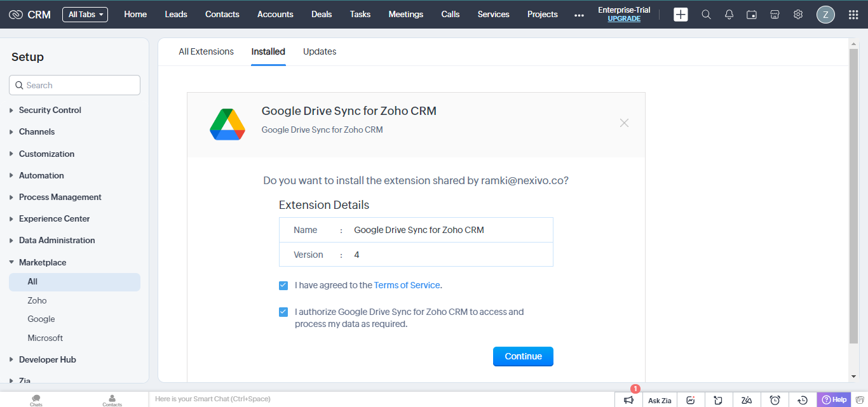Click the Zia handwriting icon in bottom bar
Screen dimensions: 868x407
click(x=747, y=400)
